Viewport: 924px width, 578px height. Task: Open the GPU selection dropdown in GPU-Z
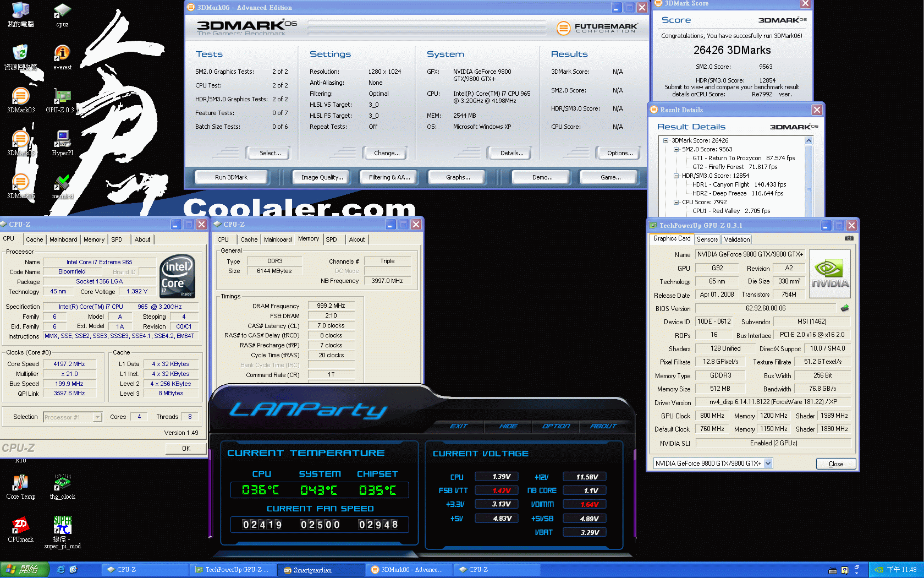pyautogui.click(x=713, y=464)
